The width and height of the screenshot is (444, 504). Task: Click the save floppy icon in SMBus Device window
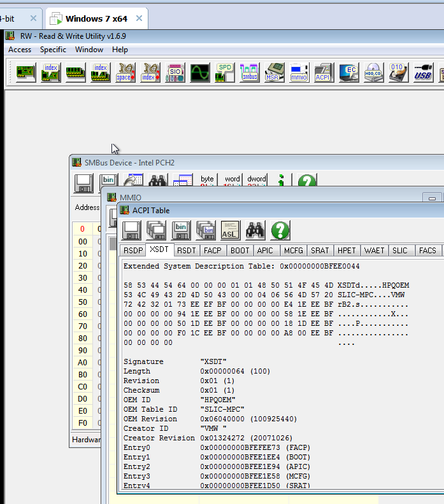pyautogui.click(x=83, y=183)
